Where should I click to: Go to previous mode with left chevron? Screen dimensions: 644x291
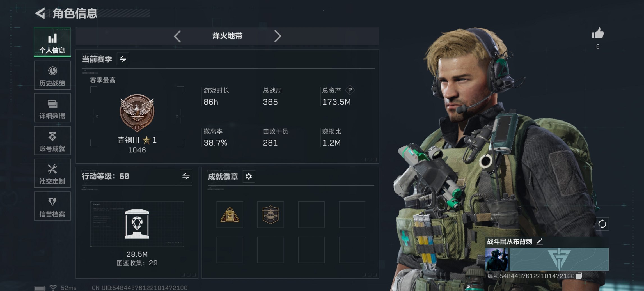click(x=177, y=36)
